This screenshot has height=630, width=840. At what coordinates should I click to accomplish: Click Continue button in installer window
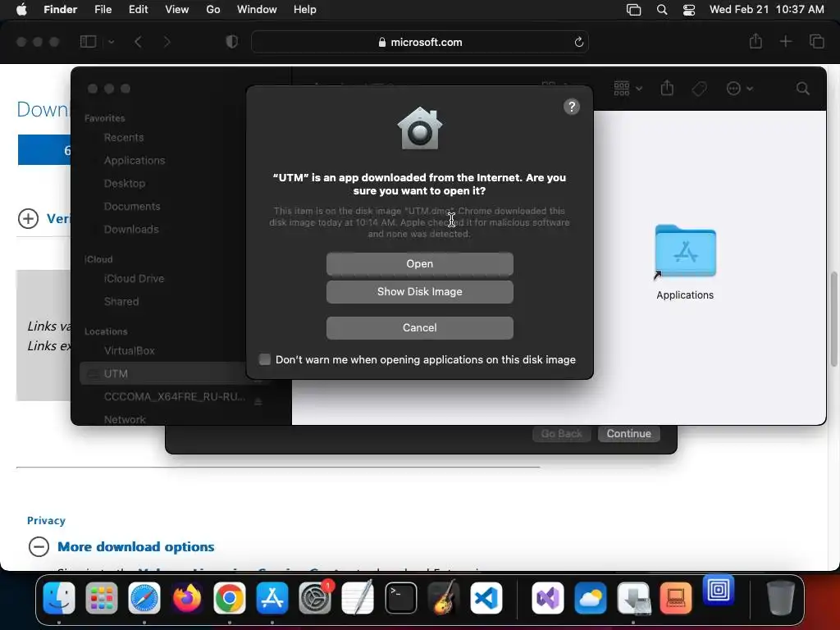tap(629, 434)
